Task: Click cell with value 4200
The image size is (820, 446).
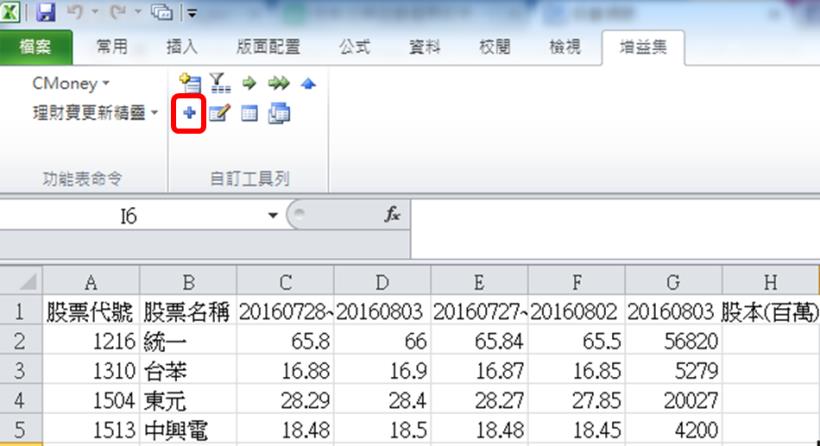Action: tap(673, 429)
